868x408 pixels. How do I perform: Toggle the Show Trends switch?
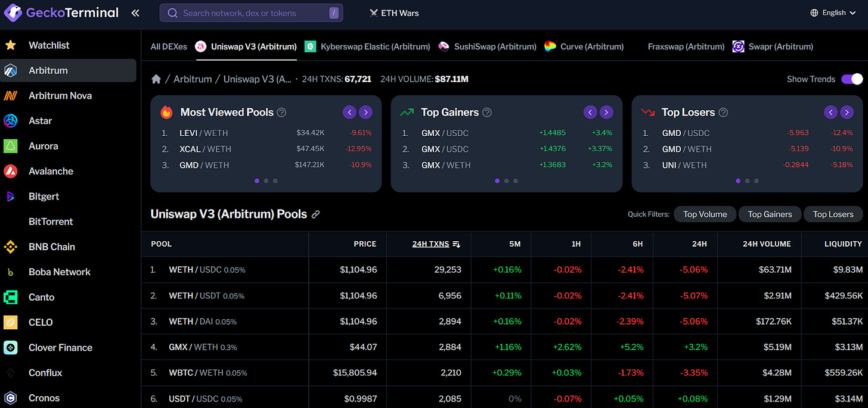tap(852, 79)
